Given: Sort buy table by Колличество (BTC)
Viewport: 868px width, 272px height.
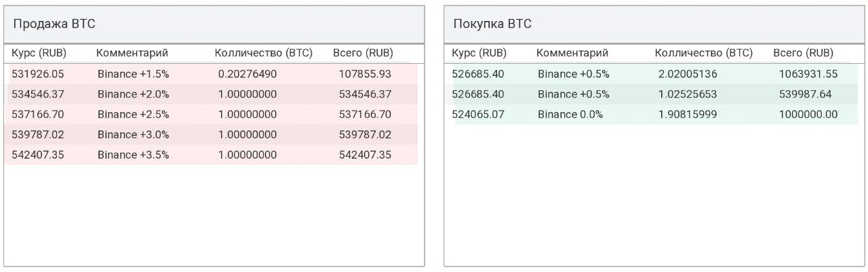Looking at the screenshot, I should point(704,53).
